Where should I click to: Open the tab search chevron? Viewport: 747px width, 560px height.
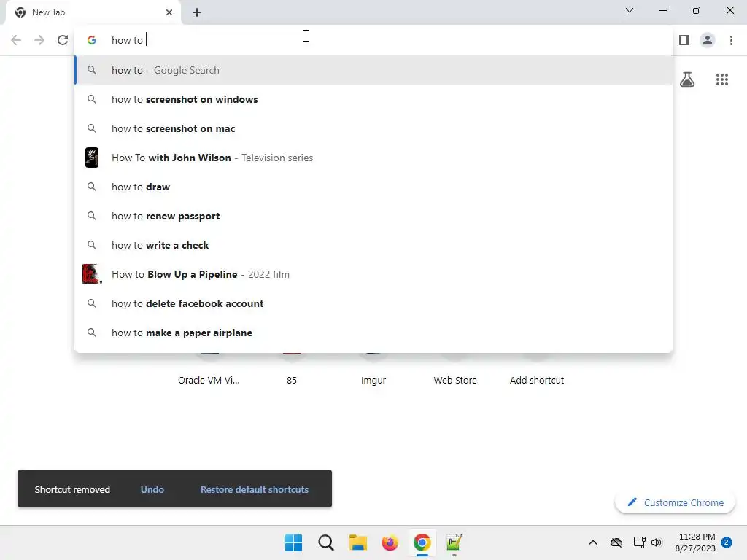tap(630, 10)
